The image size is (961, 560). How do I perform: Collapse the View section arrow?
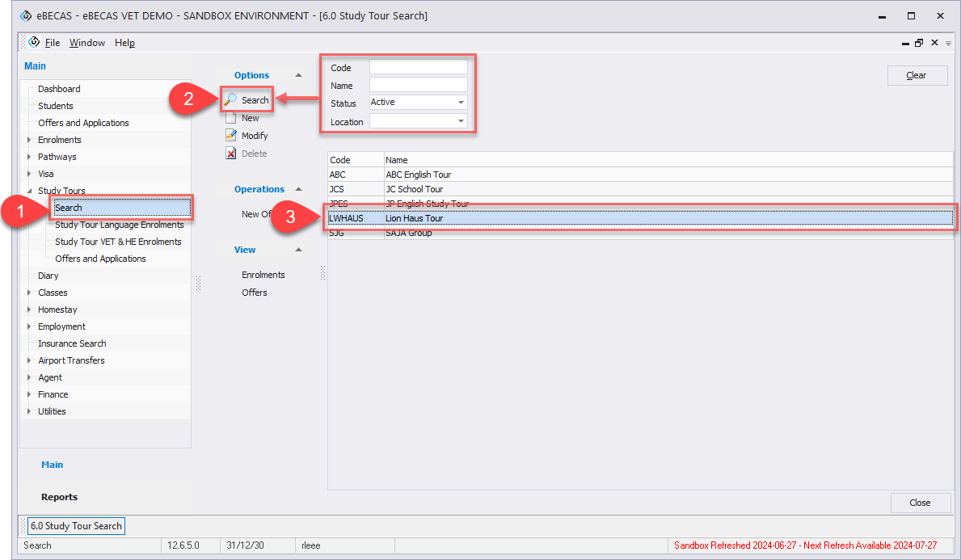click(x=298, y=250)
